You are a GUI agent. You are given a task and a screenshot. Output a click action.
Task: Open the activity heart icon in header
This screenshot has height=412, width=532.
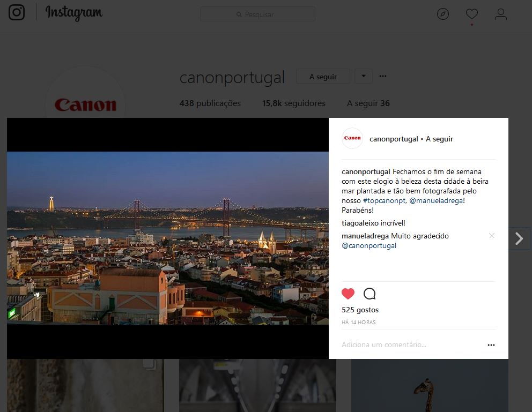coord(471,14)
